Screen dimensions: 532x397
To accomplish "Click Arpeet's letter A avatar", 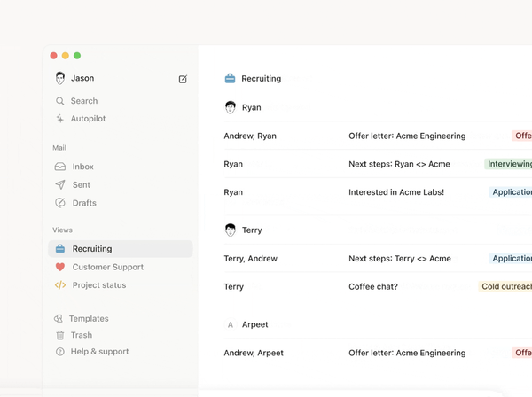I will (x=231, y=325).
